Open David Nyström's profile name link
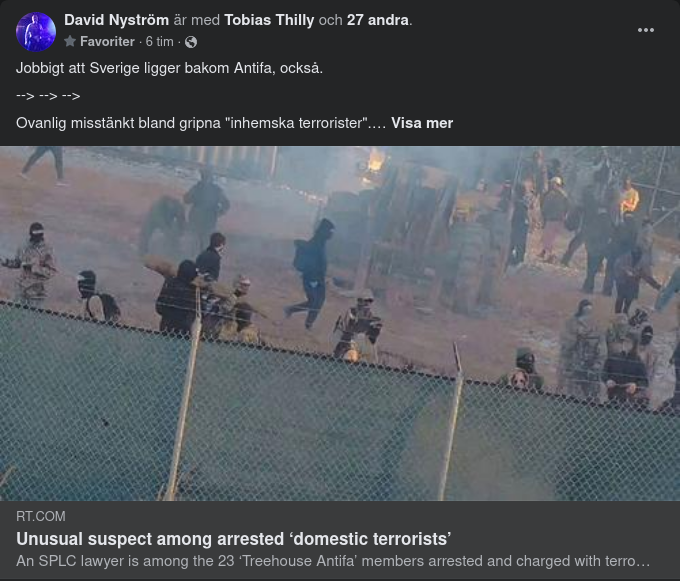The width and height of the screenshot is (680, 581). 116,20
